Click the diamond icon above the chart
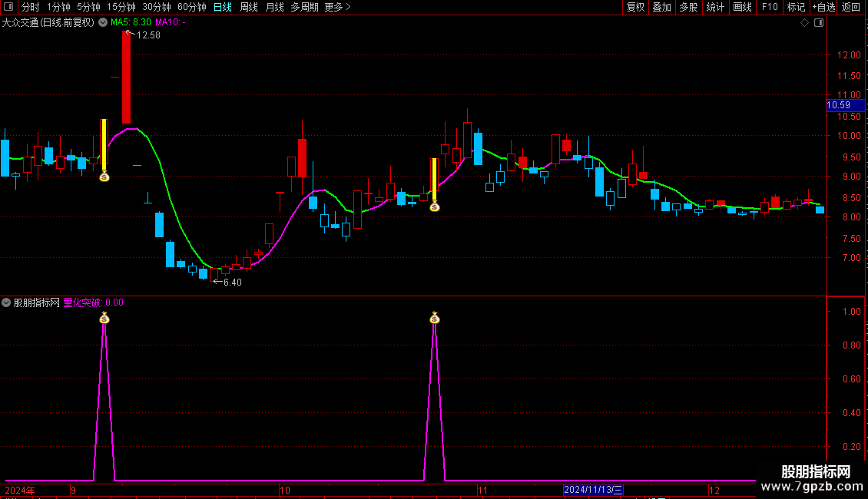This screenshot has height=499, width=868. click(x=805, y=23)
